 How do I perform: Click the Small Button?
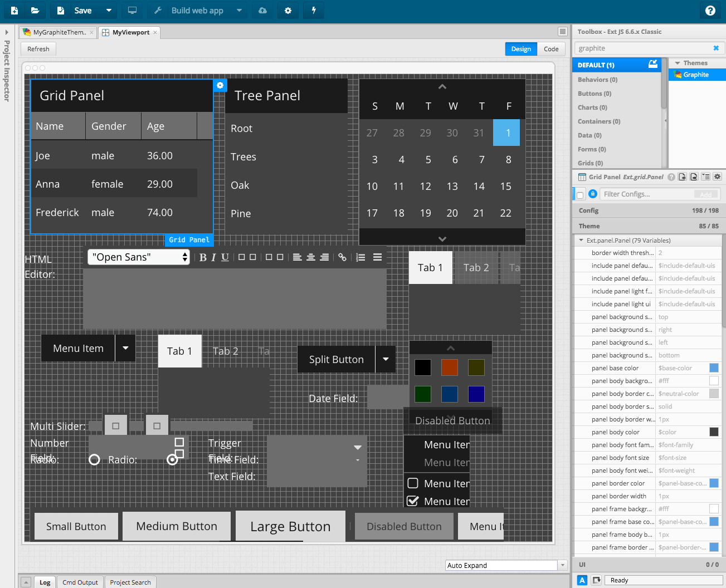[x=76, y=527]
